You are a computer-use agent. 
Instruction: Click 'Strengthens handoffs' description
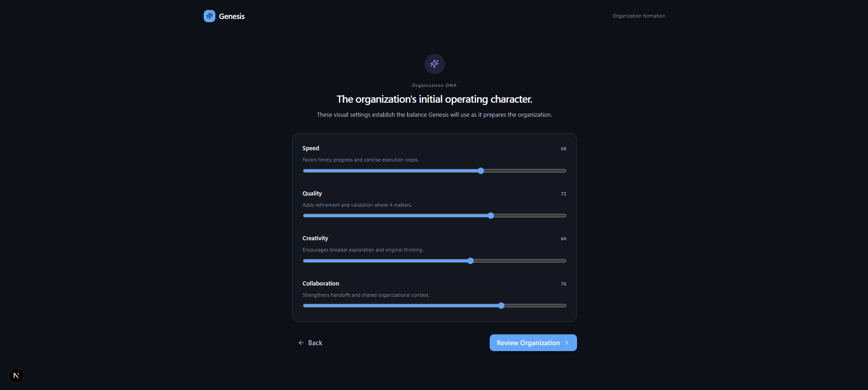(x=366, y=295)
